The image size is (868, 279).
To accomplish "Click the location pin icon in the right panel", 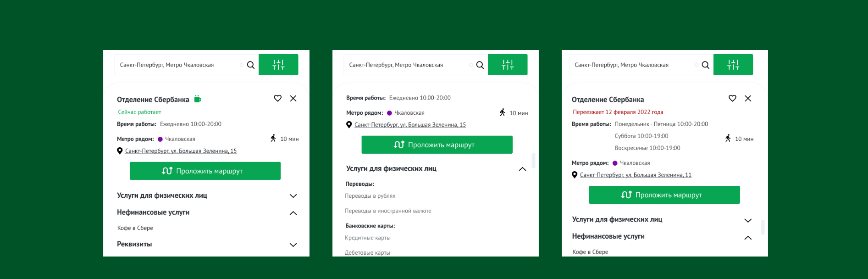I will (575, 175).
